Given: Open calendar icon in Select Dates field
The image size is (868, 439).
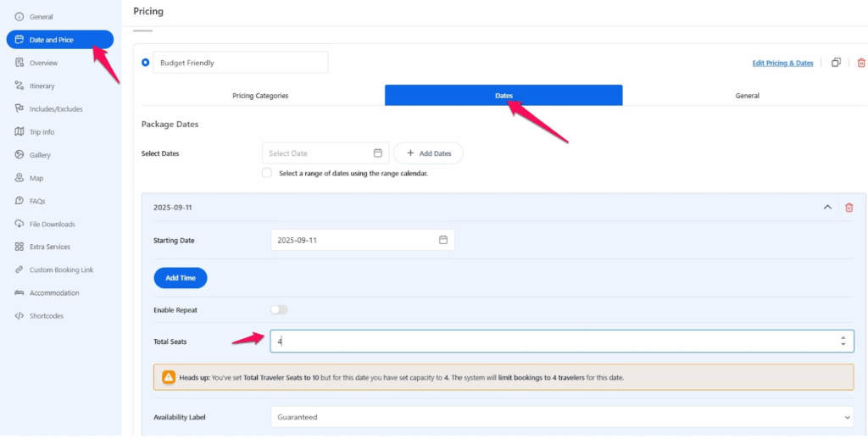Looking at the screenshot, I should [378, 153].
